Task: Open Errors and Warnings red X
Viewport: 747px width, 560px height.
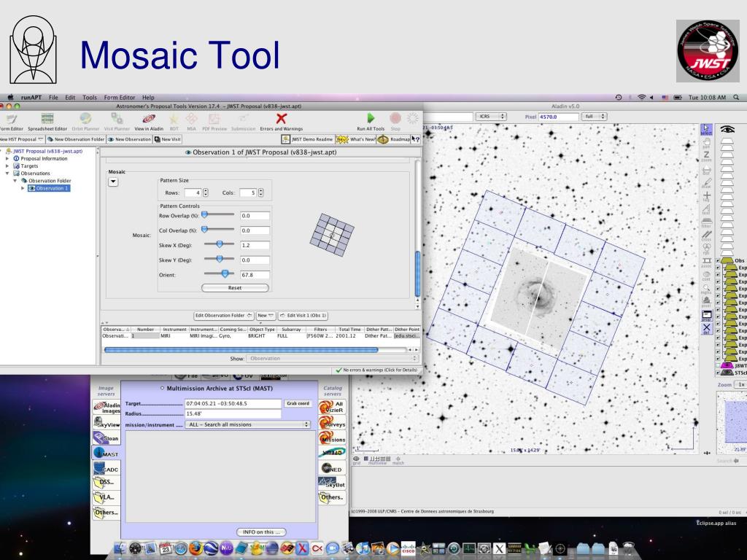Action: pos(281,122)
